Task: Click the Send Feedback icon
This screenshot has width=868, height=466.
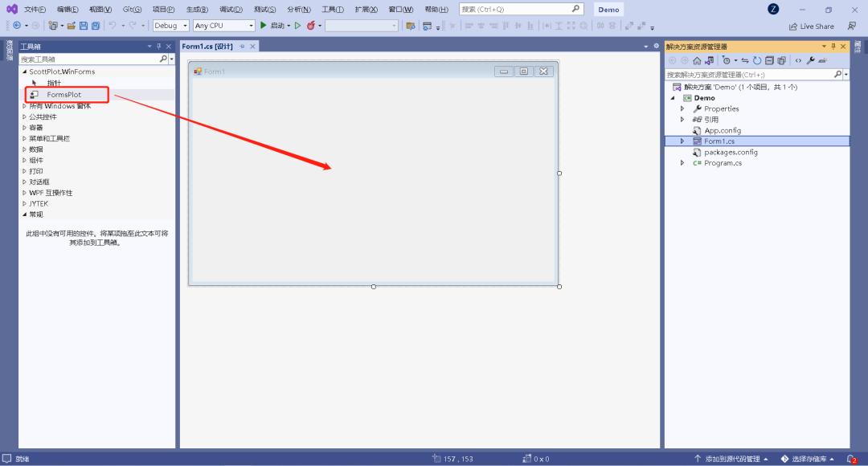Action: tap(851, 26)
